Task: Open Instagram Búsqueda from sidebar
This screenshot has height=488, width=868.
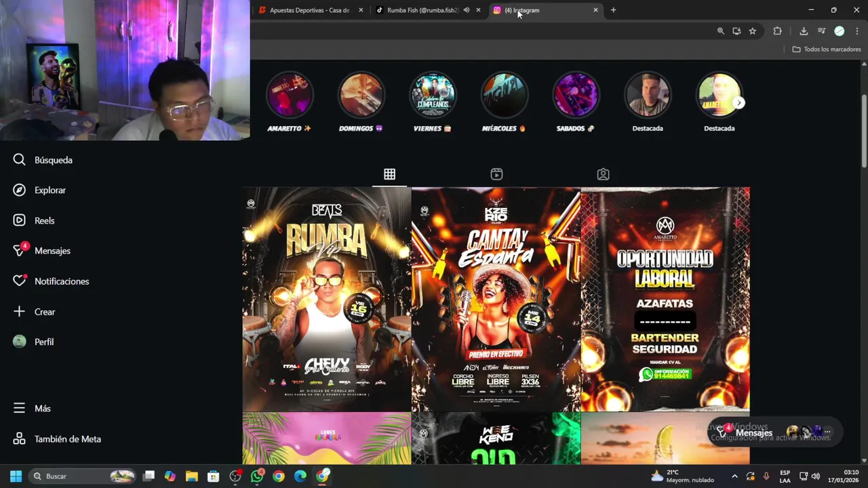Action: (x=43, y=160)
